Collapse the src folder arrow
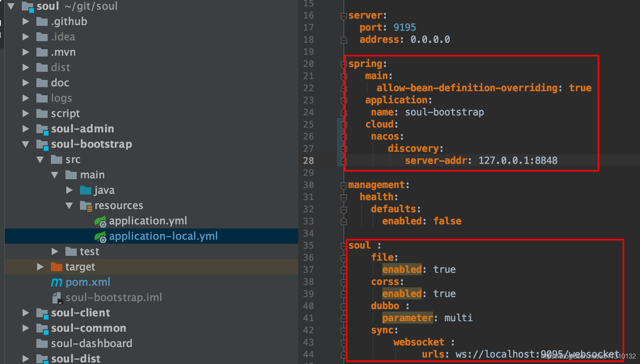 [40, 159]
